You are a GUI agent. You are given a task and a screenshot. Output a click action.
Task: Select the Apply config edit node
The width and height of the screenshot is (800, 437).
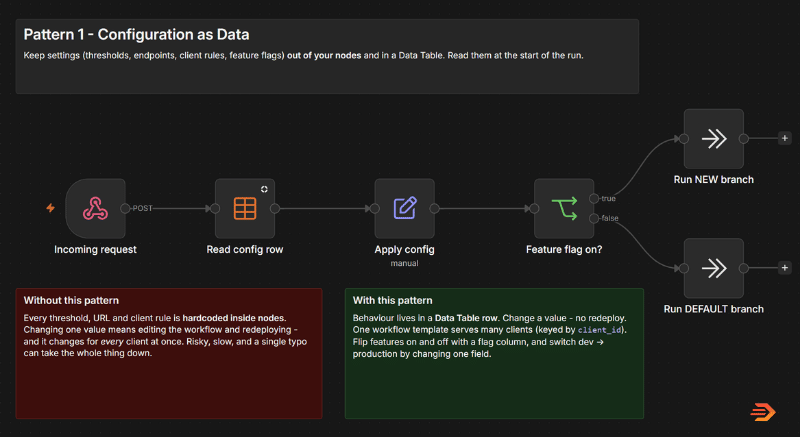point(405,208)
